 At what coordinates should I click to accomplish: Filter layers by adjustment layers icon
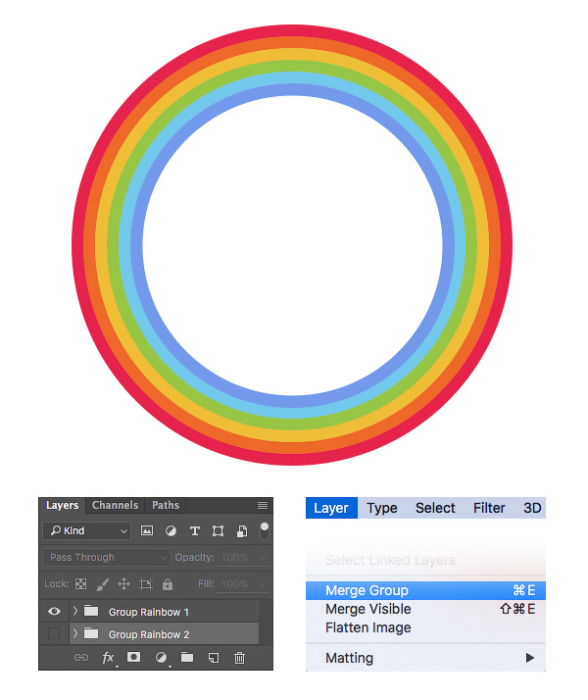tap(171, 530)
